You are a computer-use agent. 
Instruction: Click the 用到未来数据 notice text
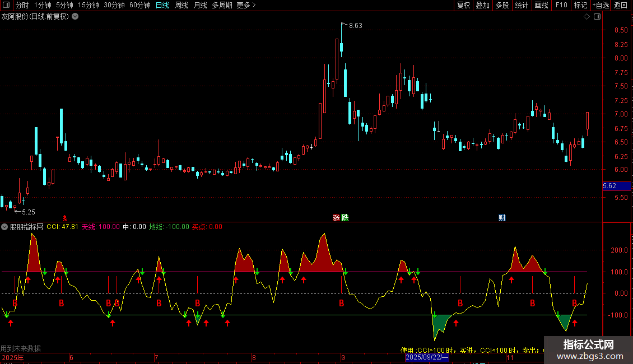21,348
